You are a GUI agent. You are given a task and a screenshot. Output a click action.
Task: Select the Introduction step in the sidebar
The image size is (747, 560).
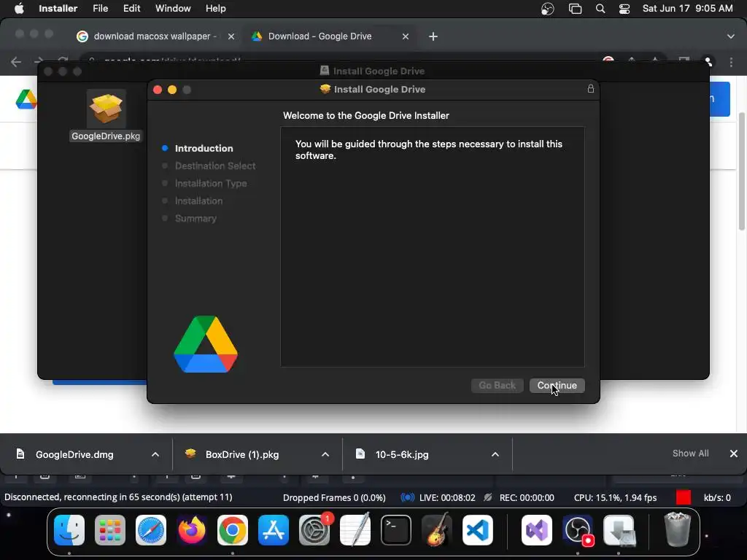[x=204, y=148]
